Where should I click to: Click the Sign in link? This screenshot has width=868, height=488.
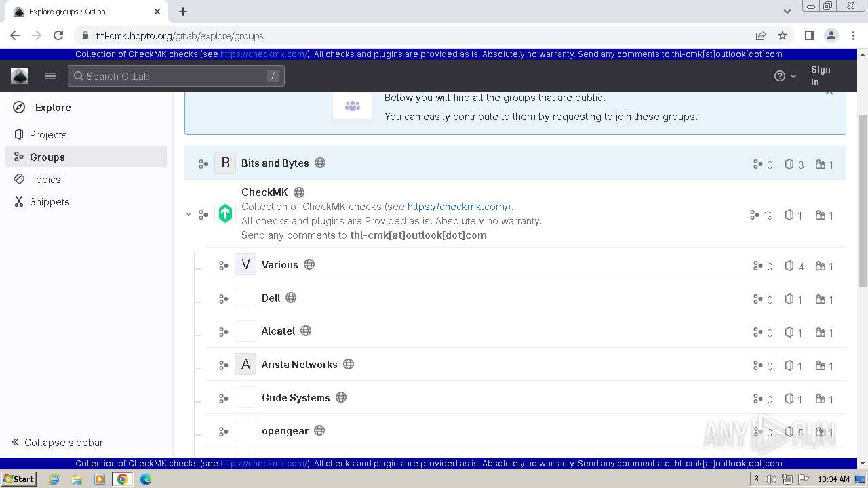point(821,75)
